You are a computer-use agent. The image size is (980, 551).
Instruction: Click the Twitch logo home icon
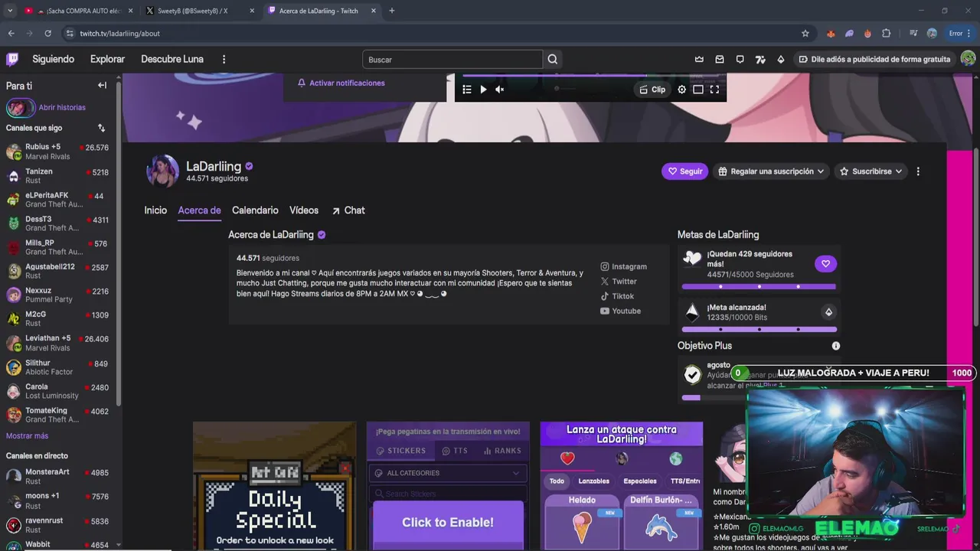click(12, 59)
